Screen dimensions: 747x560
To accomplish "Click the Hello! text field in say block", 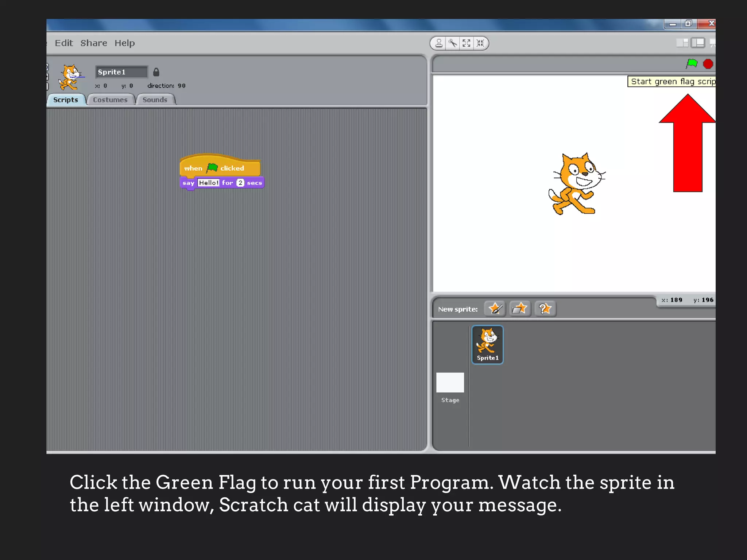I will [209, 183].
